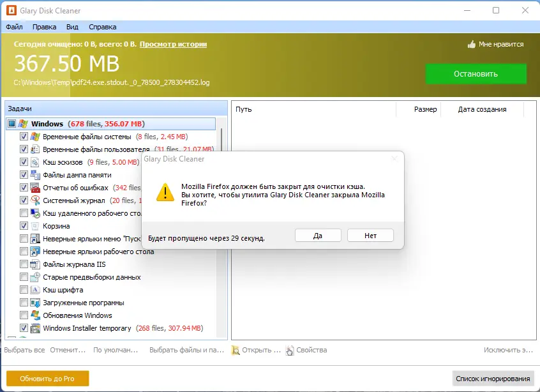
Task: Sort by Дата создания column header
Action: pyautogui.click(x=482, y=109)
